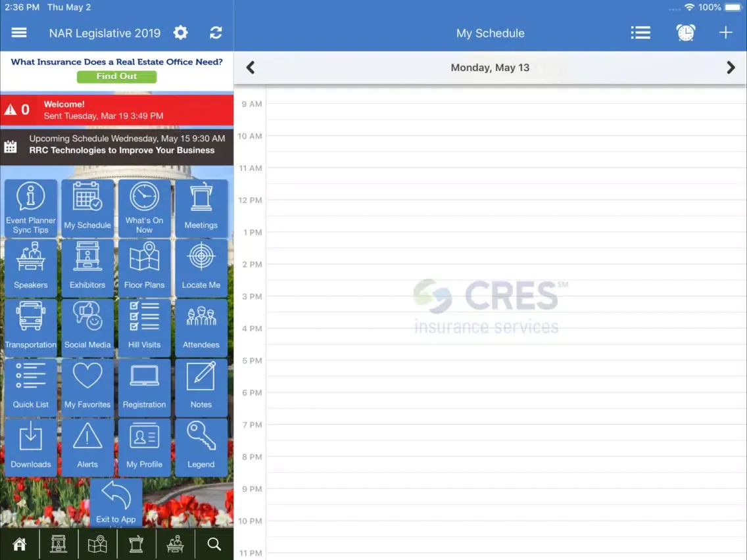Go to next day arrow

pos(731,68)
